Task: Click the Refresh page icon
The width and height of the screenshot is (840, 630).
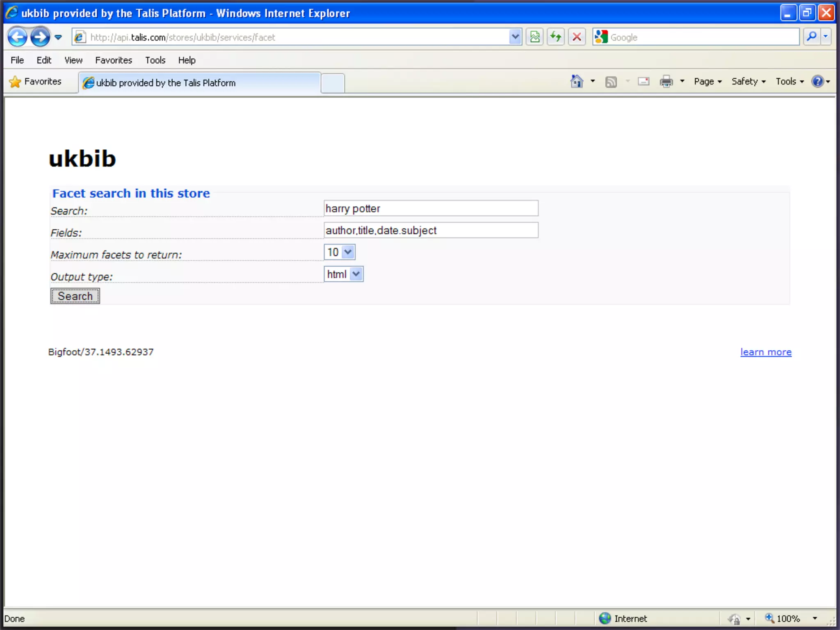Action: pyautogui.click(x=556, y=37)
